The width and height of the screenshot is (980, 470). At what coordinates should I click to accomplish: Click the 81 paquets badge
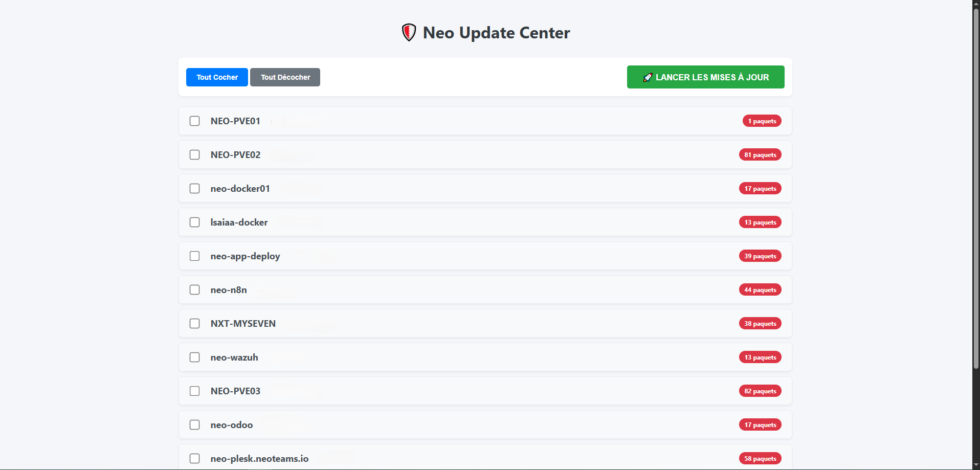[760, 155]
